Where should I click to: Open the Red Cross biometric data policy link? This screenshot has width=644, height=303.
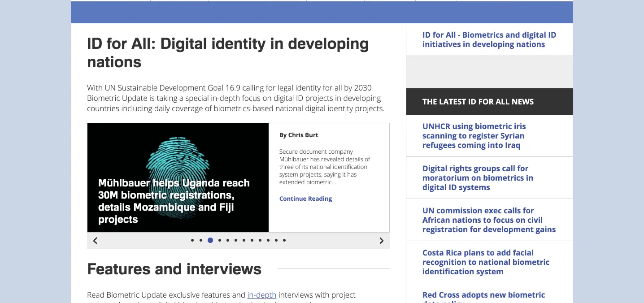483,295
